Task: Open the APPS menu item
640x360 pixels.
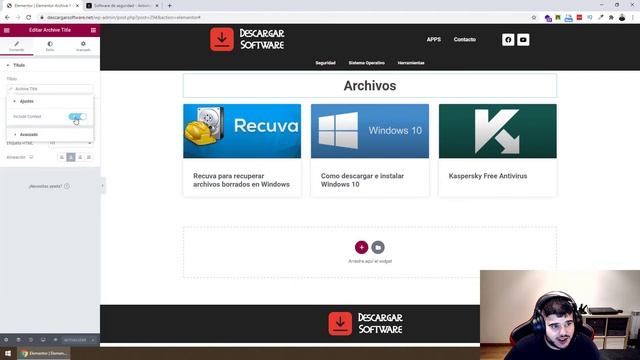Action: [x=433, y=40]
